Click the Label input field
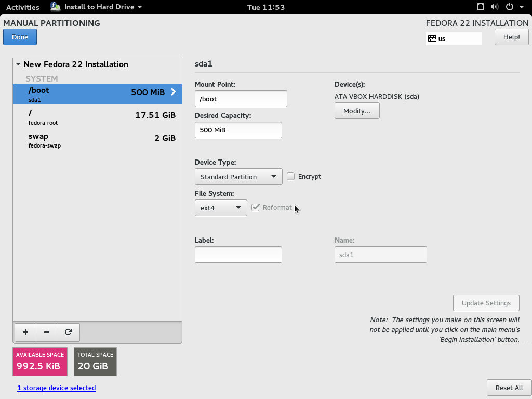Viewport: 532px width, 399px height. click(238, 255)
